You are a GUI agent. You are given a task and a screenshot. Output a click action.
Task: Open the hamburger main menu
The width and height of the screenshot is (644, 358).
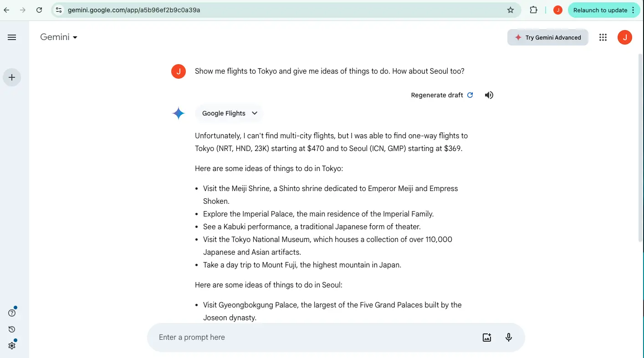coord(12,37)
